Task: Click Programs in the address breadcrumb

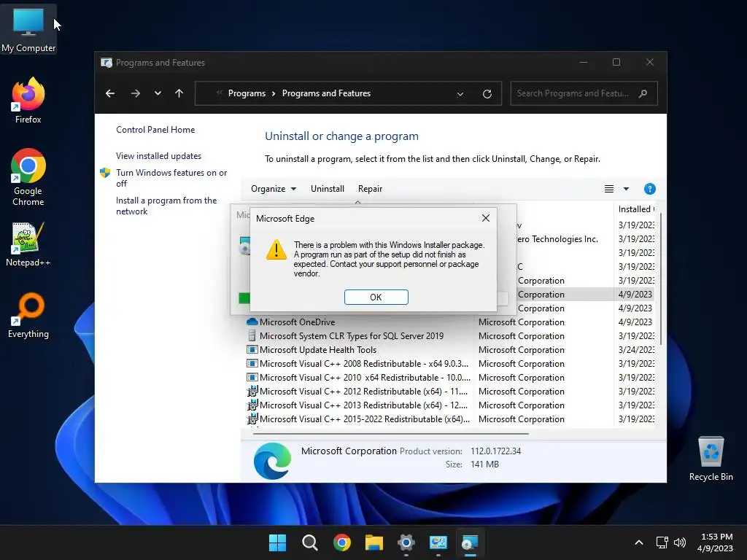Action: pyautogui.click(x=247, y=93)
